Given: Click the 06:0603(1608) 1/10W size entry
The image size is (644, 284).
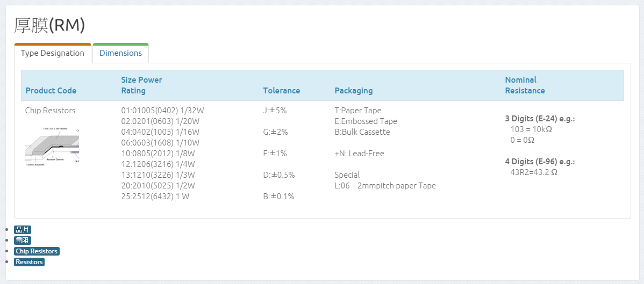Looking at the screenshot, I should click(x=160, y=143).
